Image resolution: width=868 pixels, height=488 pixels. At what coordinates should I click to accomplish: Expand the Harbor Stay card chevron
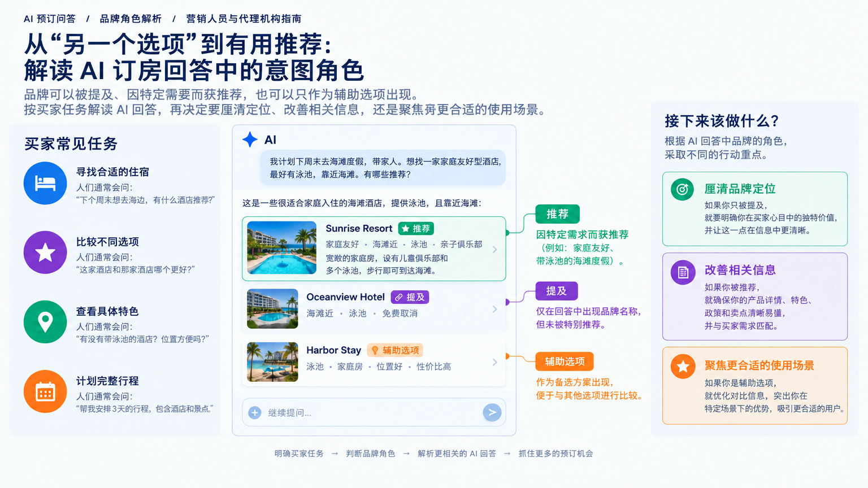[x=494, y=362]
